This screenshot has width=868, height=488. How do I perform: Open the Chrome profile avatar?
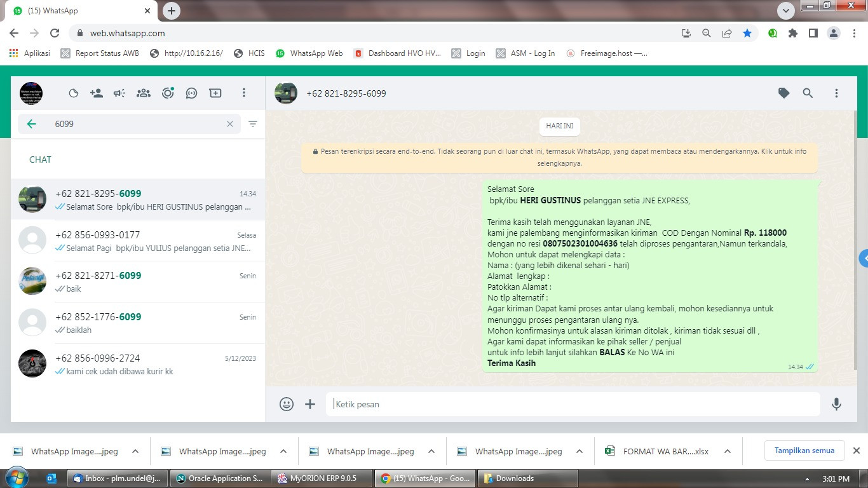tap(834, 33)
